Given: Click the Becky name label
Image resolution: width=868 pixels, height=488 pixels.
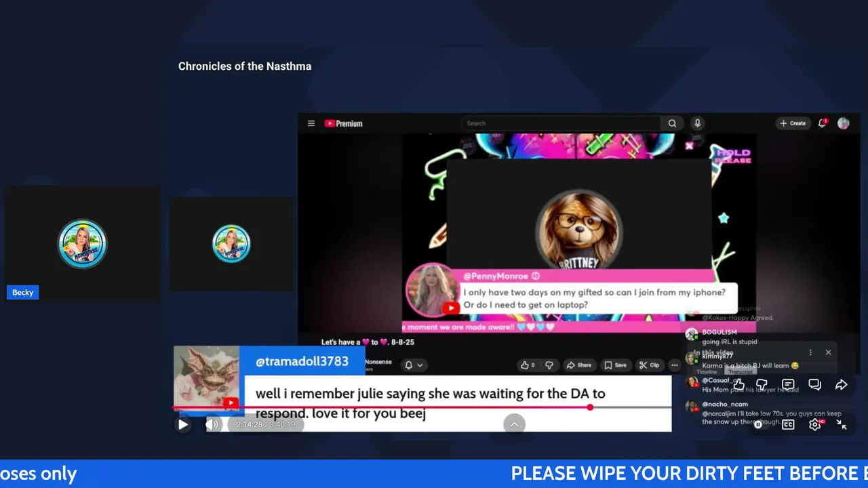Looking at the screenshot, I should coord(22,292).
